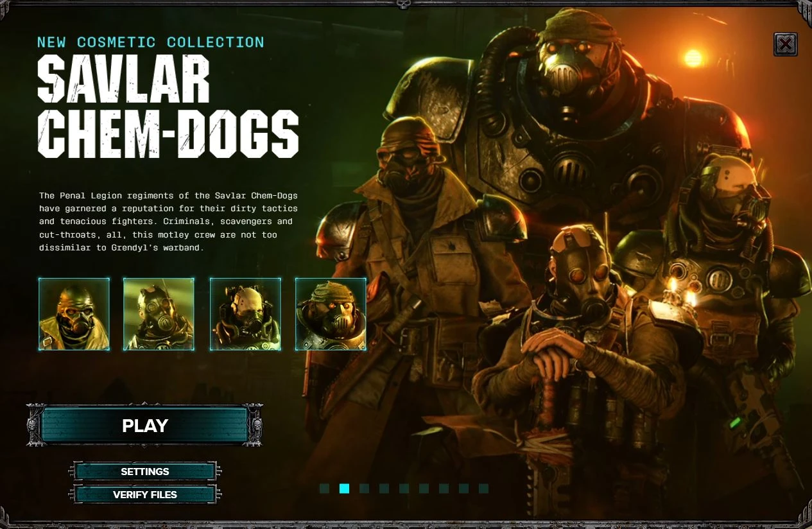Select the third cosmetic thumbnail with pale helmet

(245, 314)
